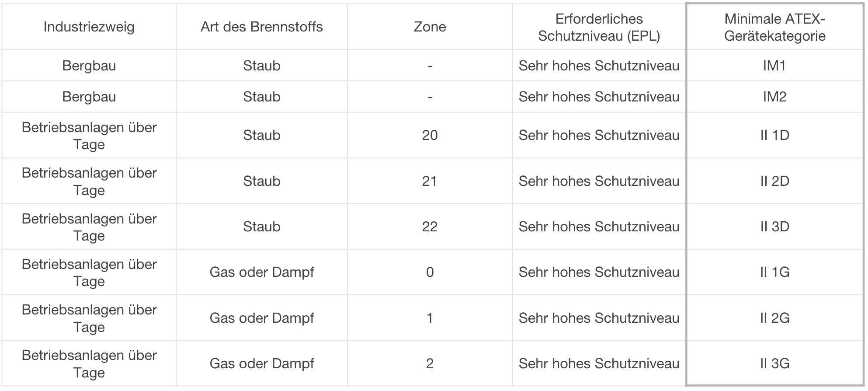The image size is (868, 391).
Task: Select the IM1 category cell
Action: coord(774,66)
